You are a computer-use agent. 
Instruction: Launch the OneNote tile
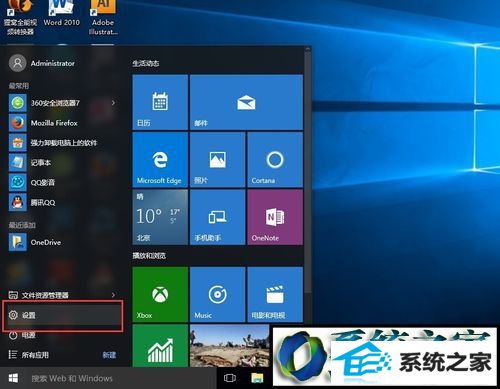click(x=275, y=217)
